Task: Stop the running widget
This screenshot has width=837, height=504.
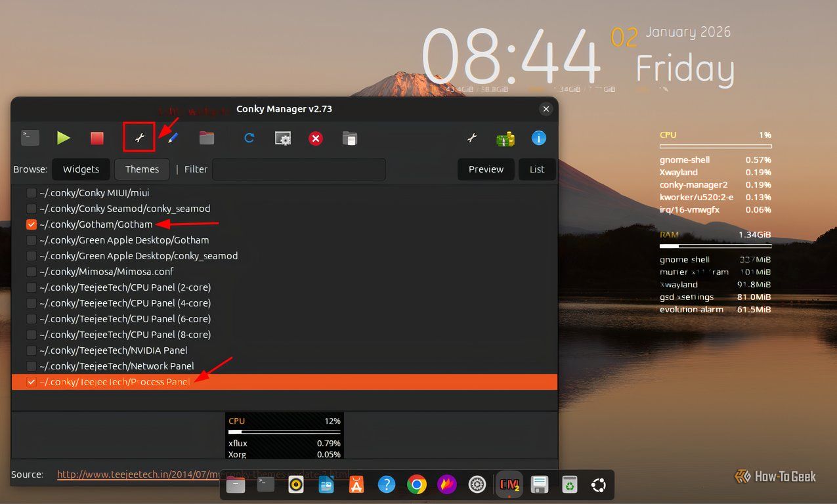Action: click(x=97, y=138)
